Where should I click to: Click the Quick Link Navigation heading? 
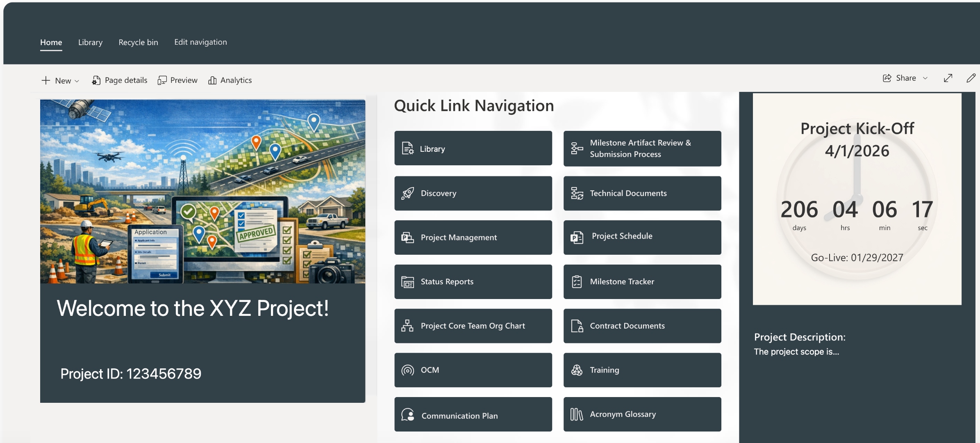(474, 106)
